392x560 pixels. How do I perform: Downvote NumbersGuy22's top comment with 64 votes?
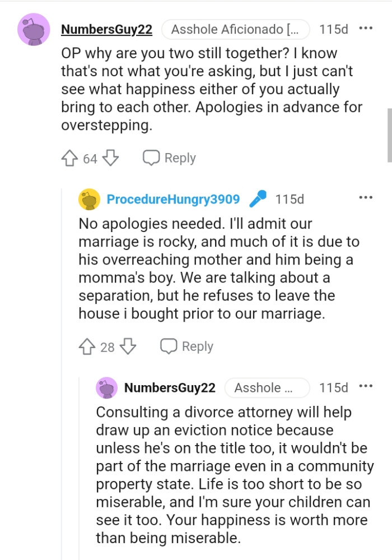click(x=111, y=159)
